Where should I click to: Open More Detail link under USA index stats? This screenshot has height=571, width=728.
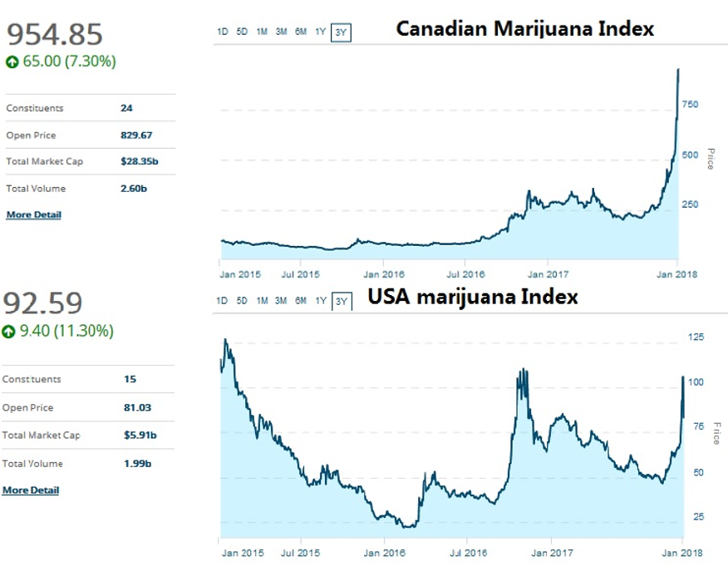click(31, 490)
